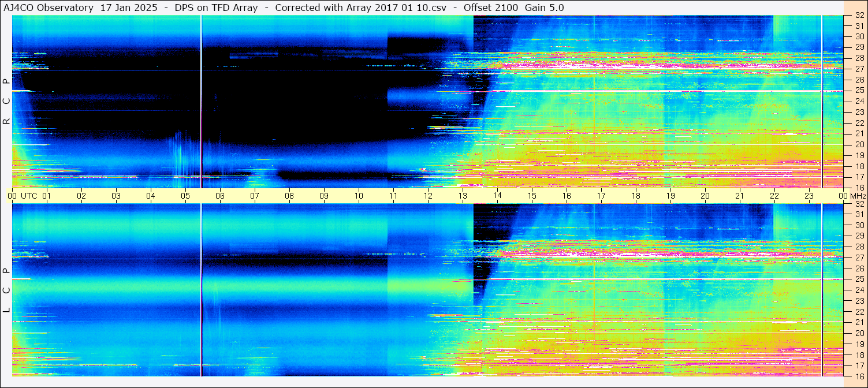Screen dimensions: 868x388
Task: Click the 22 MHz tick in RCP panel
Action: pos(859,123)
